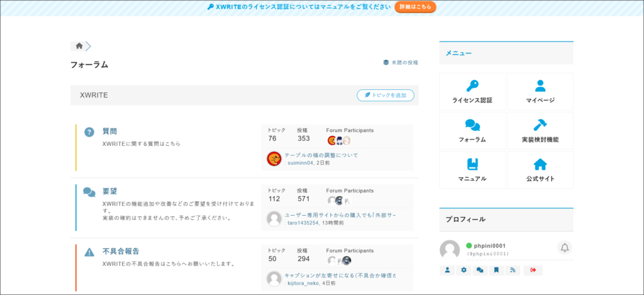The image size is (644, 295).
Task: Click the profile chat bubbles icon
Action: (480, 270)
